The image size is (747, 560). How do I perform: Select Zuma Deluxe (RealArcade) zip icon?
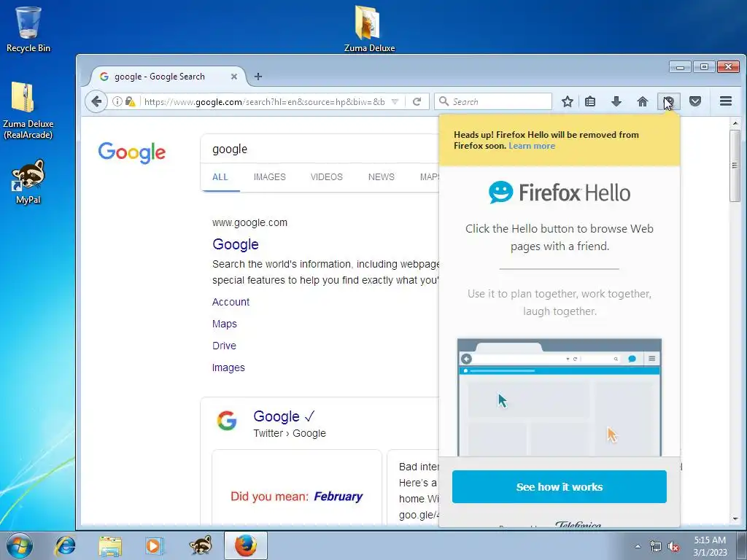tap(28, 111)
